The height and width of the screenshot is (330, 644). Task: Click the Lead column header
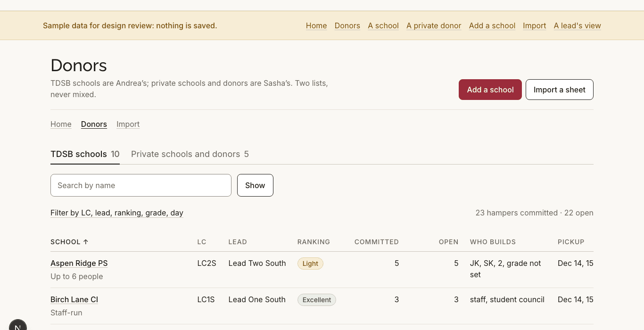coord(238,242)
